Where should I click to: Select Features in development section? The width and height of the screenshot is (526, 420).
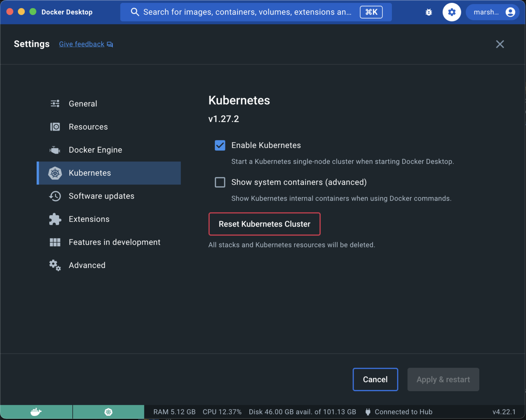(x=114, y=242)
